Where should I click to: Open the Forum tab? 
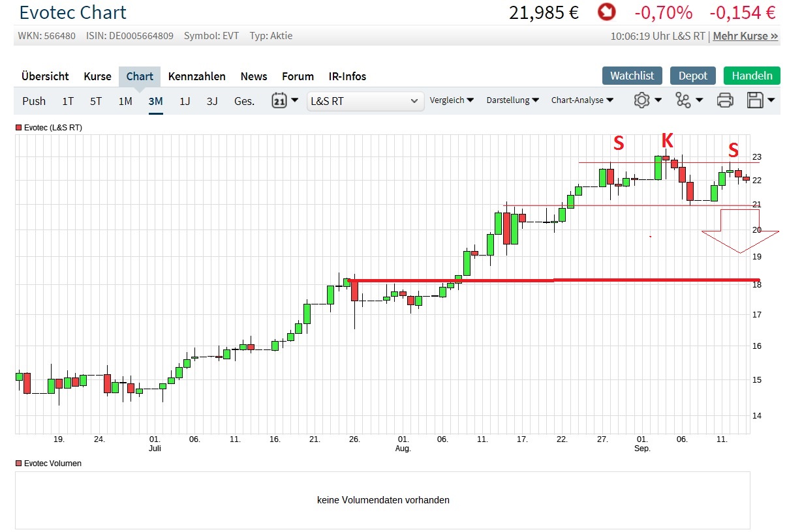(x=298, y=76)
